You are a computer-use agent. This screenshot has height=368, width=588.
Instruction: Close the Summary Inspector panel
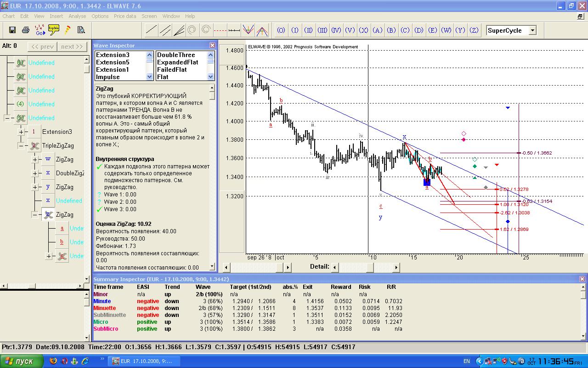582,279
